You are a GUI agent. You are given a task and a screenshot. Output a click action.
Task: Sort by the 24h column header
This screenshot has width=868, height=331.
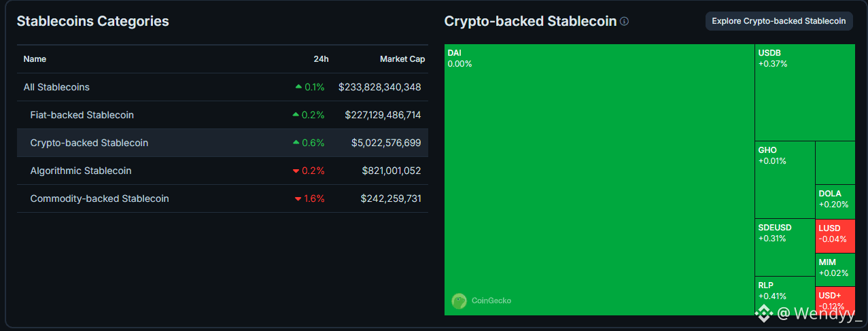321,59
